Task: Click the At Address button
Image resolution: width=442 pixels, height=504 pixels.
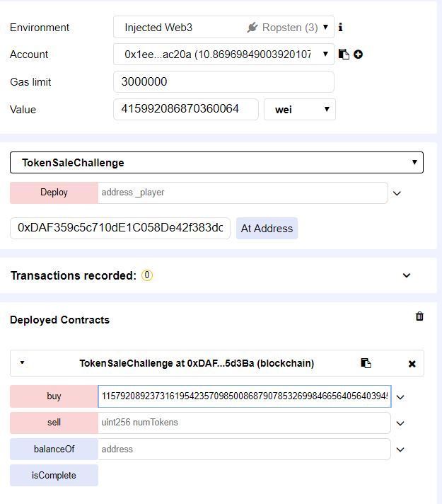Action: coord(267,229)
